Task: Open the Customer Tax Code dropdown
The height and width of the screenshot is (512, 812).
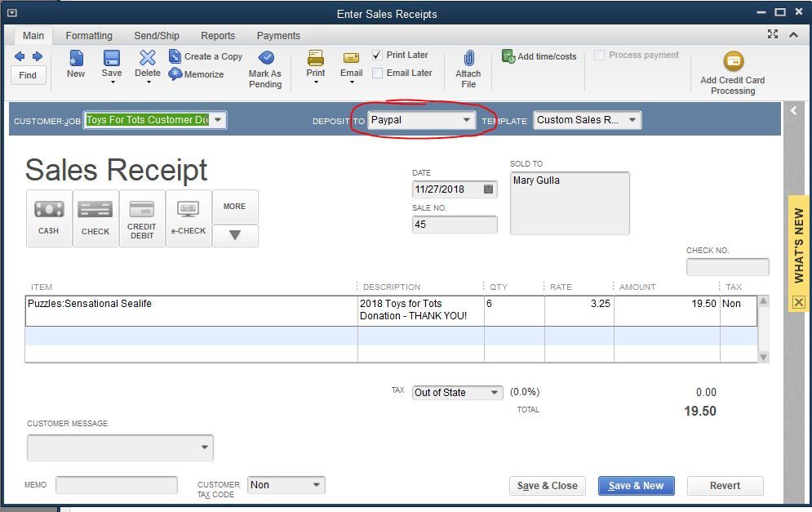Action: [317, 485]
